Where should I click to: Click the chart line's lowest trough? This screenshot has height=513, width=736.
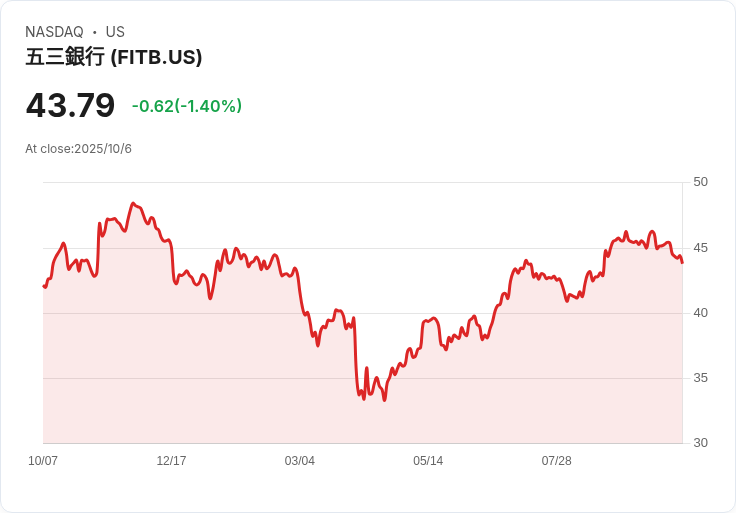384,400
